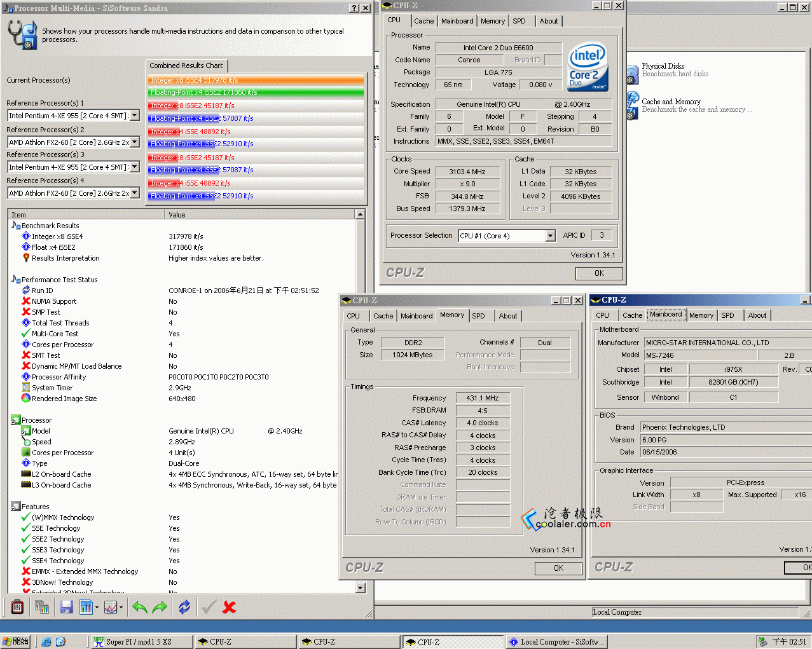Image resolution: width=812 pixels, height=649 pixels.
Task: Click the Item column header
Action: point(86,215)
